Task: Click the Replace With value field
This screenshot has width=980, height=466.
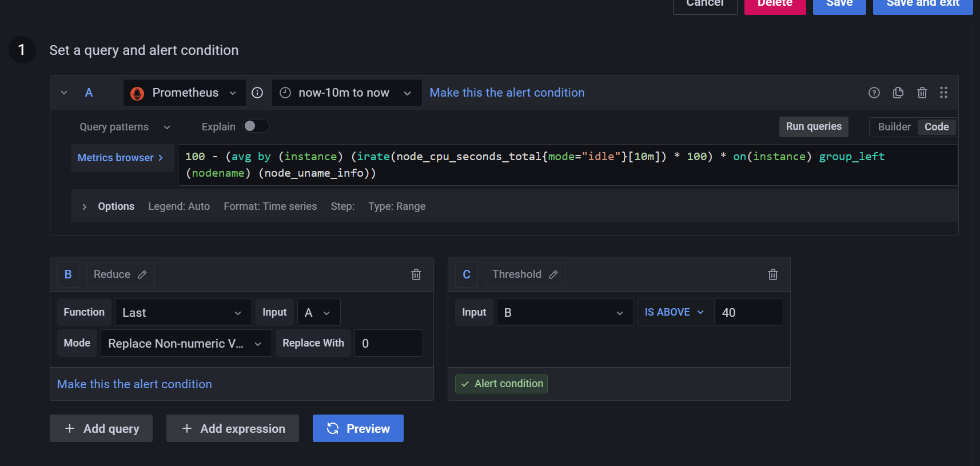Action: (388, 343)
